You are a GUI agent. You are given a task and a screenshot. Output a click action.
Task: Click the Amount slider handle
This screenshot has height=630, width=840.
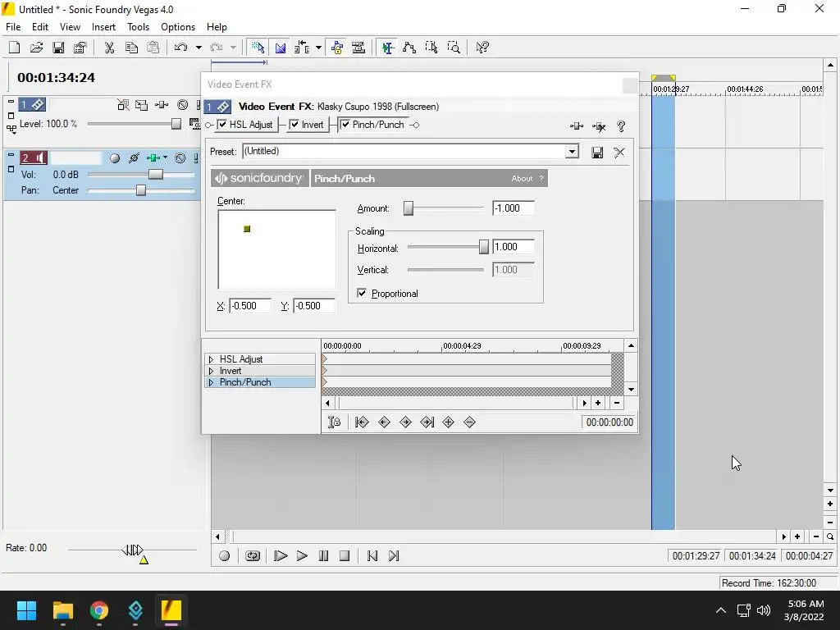(409, 208)
